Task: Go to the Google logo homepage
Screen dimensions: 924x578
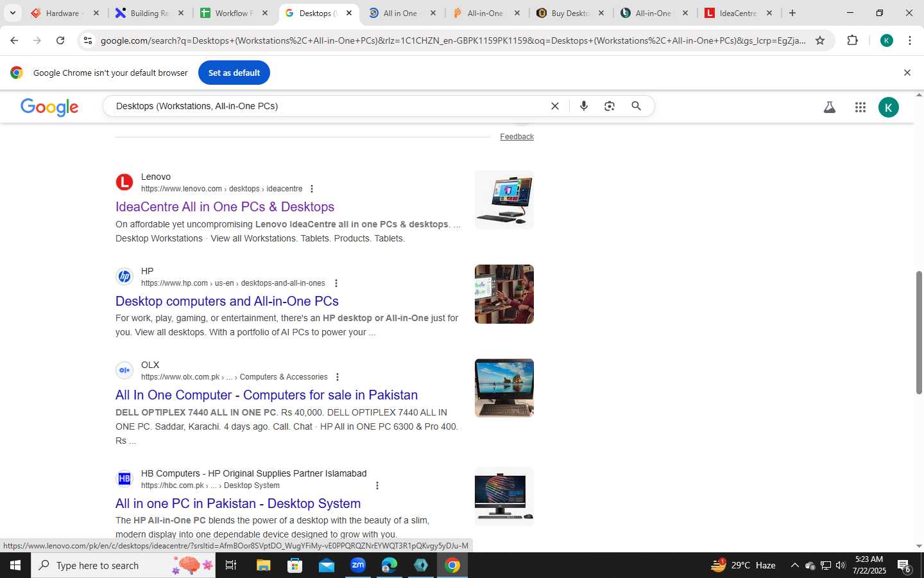Action: (49, 107)
